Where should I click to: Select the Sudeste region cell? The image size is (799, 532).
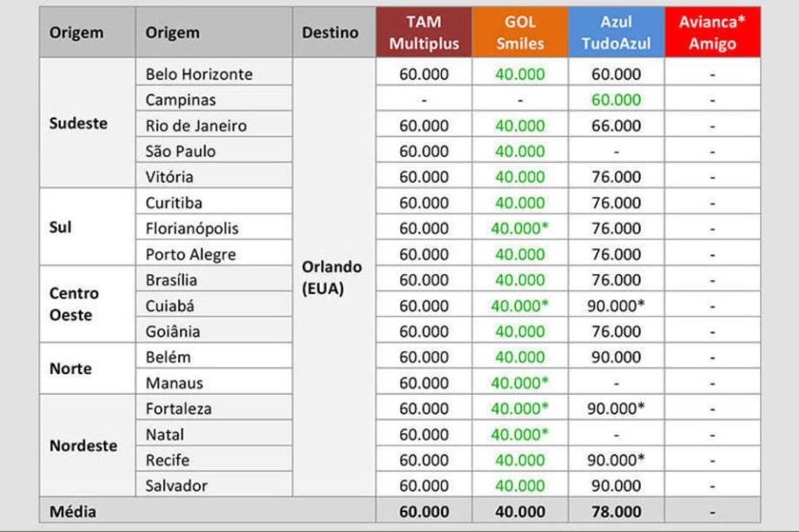point(78,123)
